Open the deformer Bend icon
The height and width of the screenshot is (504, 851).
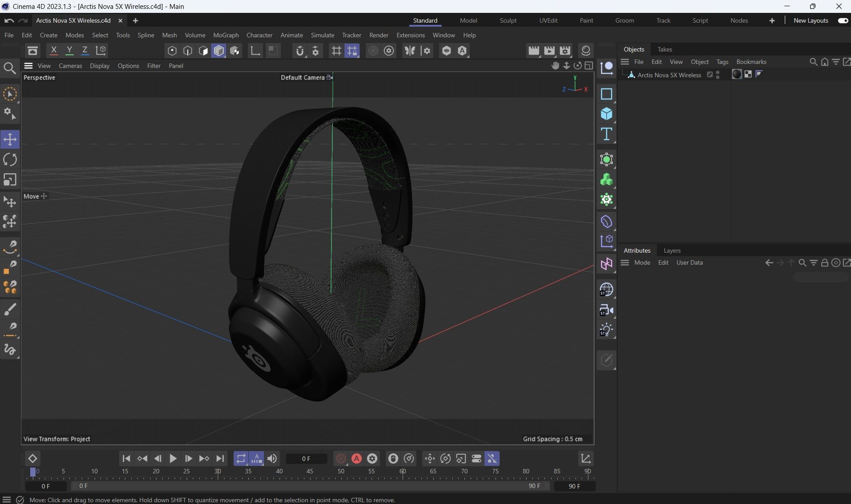pos(606,222)
